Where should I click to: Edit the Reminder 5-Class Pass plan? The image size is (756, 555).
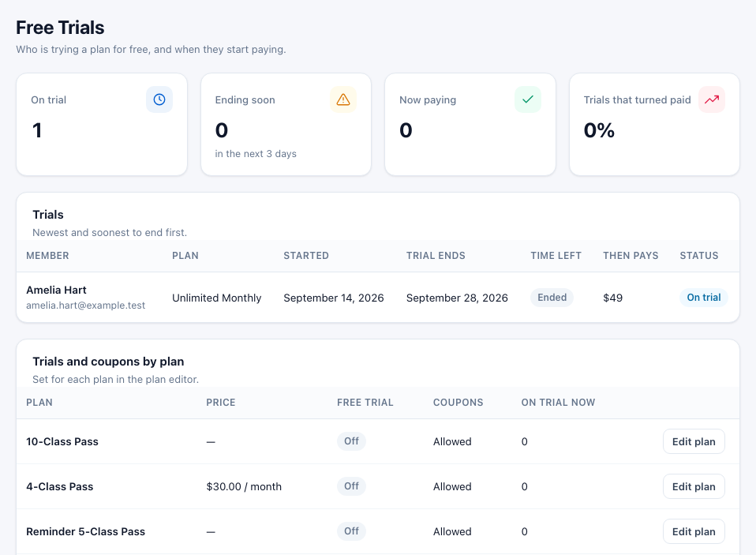tap(694, 531)
